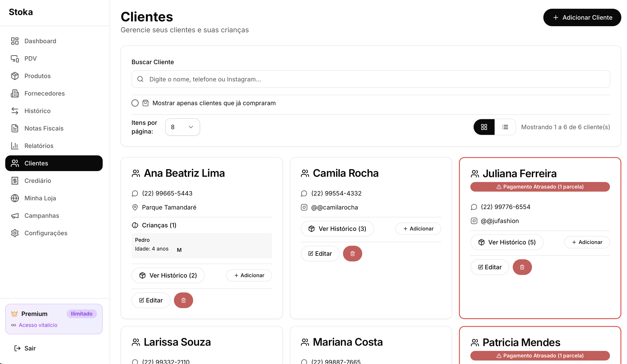View Juliana Ferreira's history (5)
This screenshot has height=364, width=627.
click(x=507, y=242)
